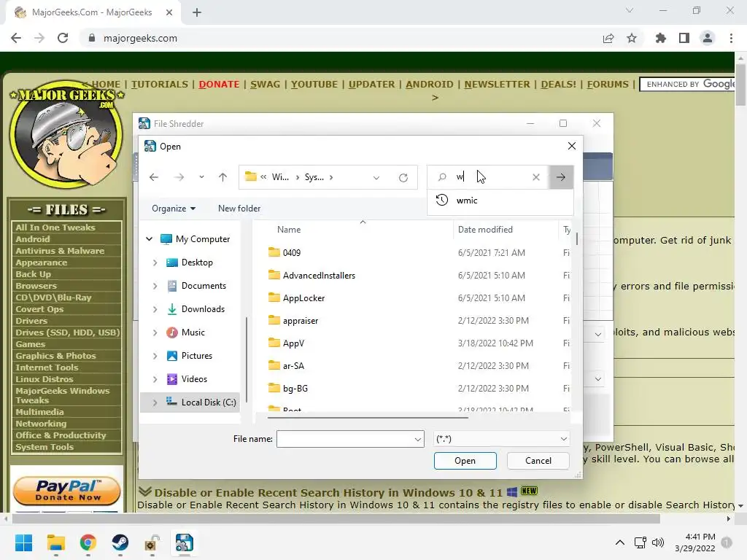
Task: Select the bg-BG folder
Action: [287, 389]
